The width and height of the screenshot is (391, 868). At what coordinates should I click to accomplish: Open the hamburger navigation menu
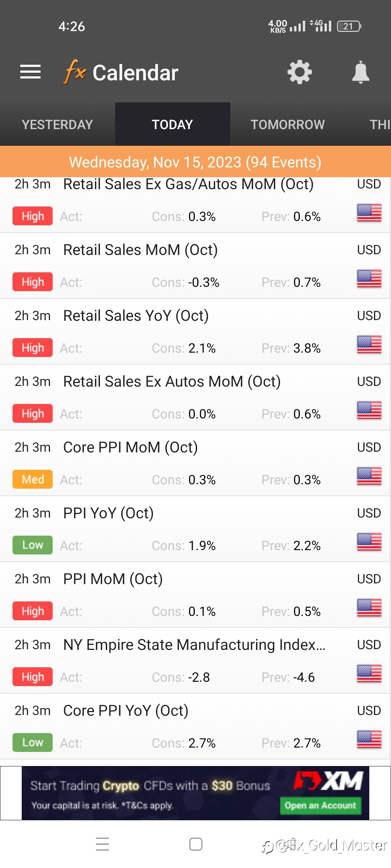pos(30,72)
